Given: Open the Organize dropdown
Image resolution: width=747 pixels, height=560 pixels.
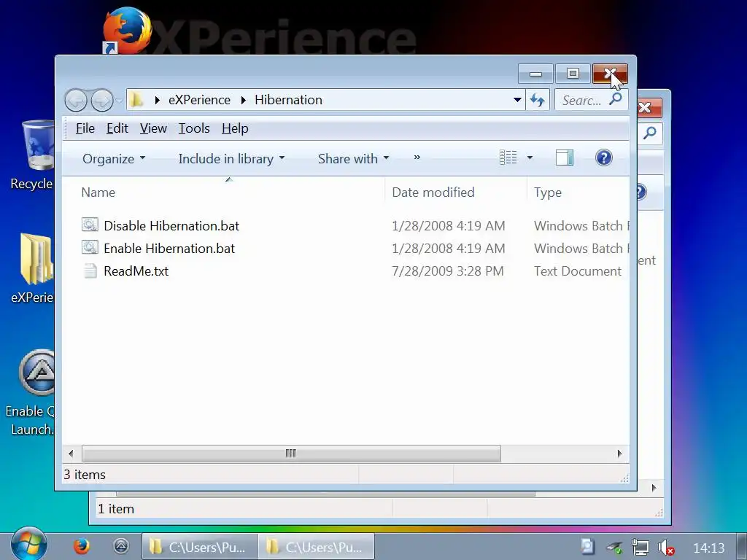Looking at the screenshot, I should click(114, 158).
